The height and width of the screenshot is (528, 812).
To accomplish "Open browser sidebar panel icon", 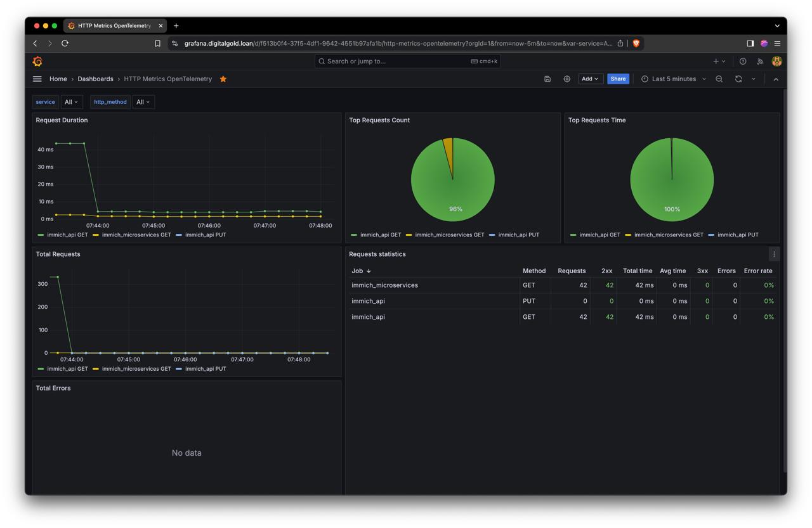I will [750, 43].
